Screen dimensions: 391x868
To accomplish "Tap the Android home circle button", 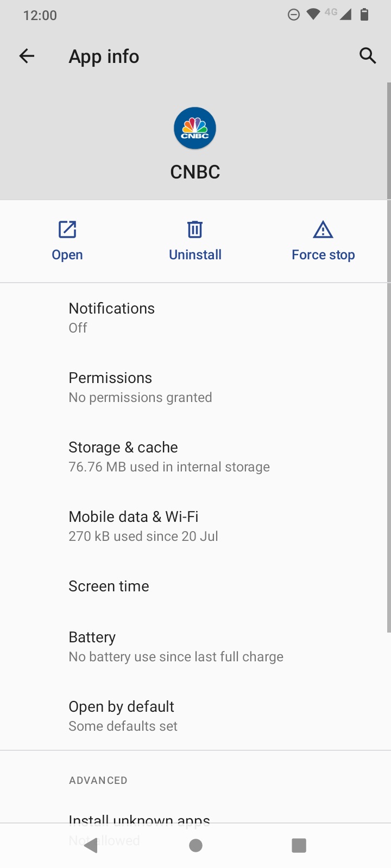I will 195,845.
